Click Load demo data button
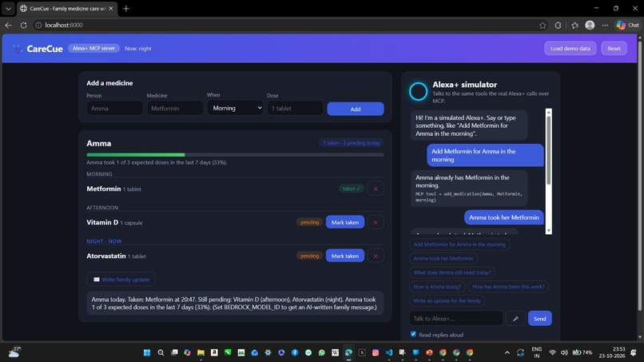Image resolution: width=644 pixels, height=362 pixels. [x=570, y=49]
